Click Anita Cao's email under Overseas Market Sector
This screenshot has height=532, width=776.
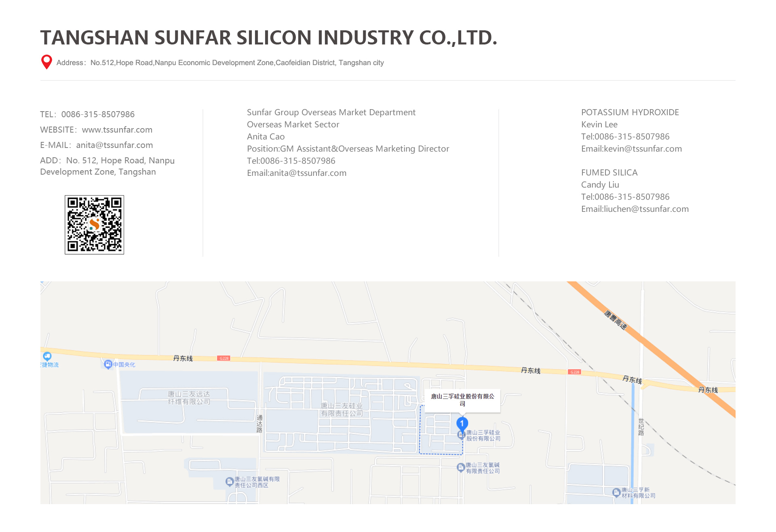point(308,173)
